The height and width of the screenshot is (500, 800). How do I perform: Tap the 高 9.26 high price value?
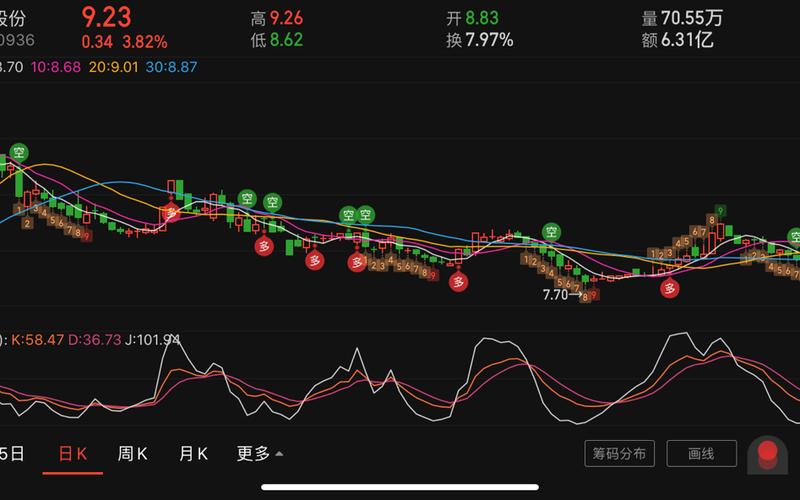coord(277,18)
